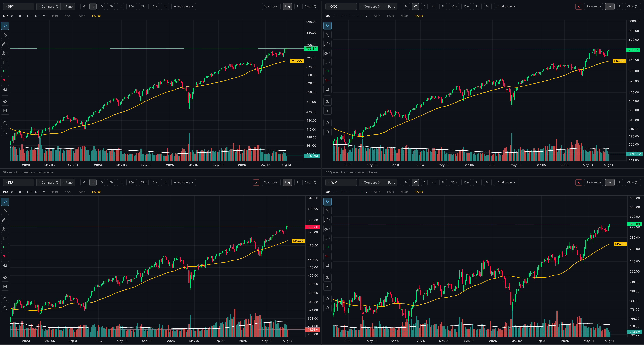Screen dimensions: 644x345
Task: Switch QQQ chart to the 4h timeframe
Action: 433,7
